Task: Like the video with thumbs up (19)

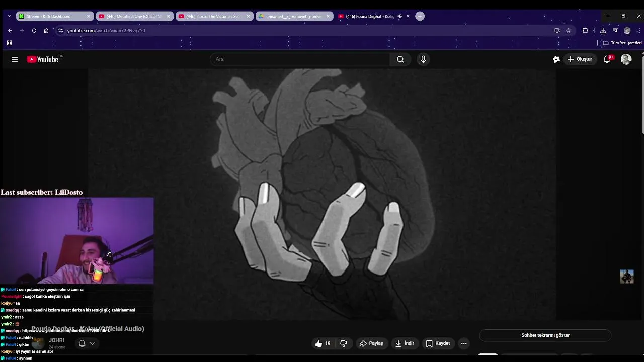Action: [x=323, y=343]
